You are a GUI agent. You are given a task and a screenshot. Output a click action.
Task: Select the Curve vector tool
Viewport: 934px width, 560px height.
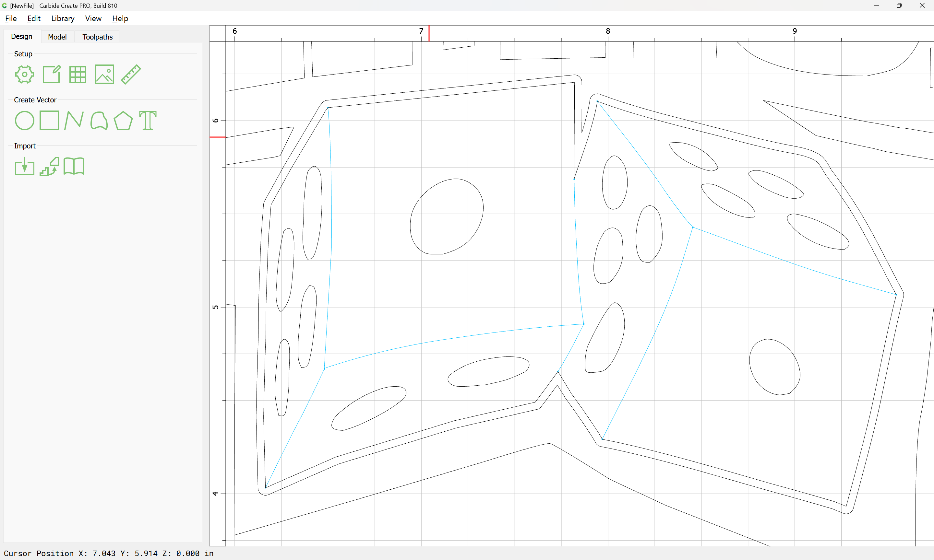pyautogui.click(x=99, y=121)
